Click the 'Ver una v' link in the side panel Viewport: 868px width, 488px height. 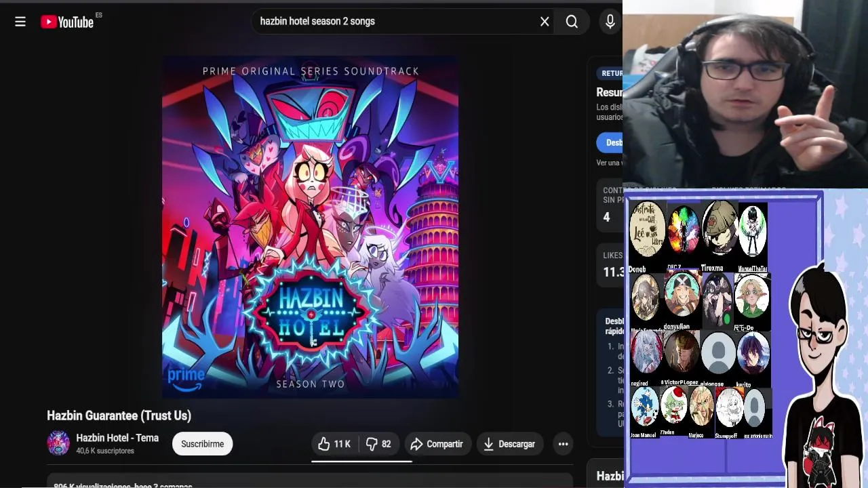click(609, 163)
